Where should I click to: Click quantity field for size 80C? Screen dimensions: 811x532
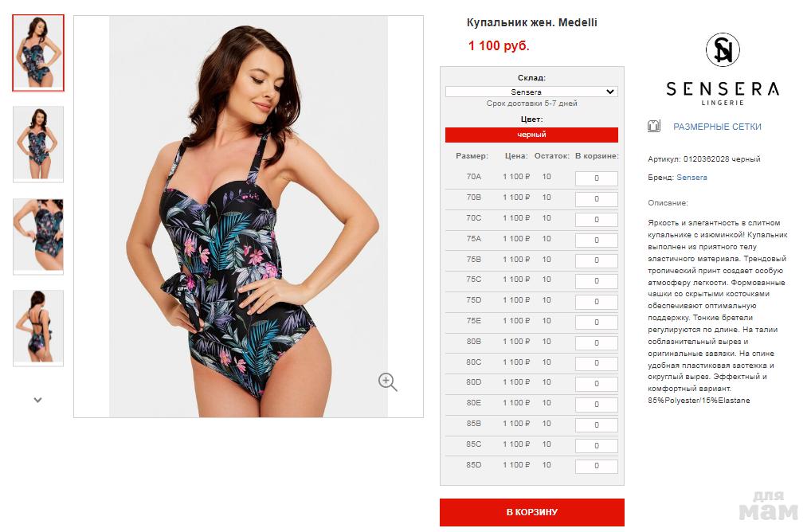coord(597,363)
